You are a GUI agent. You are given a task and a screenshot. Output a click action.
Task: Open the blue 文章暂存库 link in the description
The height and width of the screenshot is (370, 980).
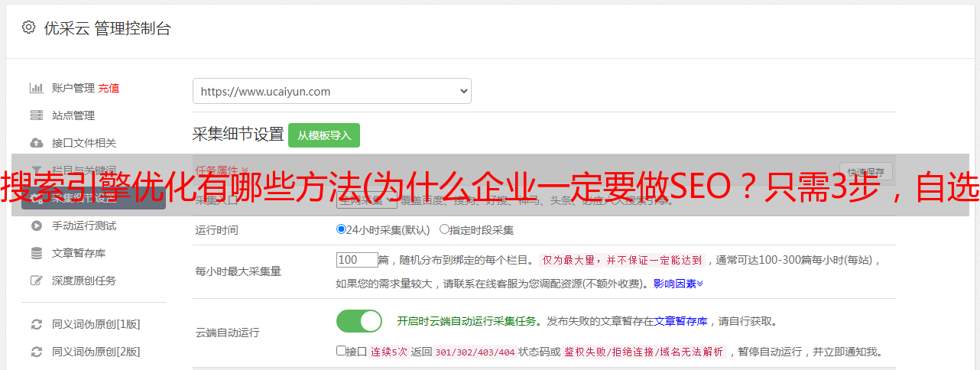[680, 321]
